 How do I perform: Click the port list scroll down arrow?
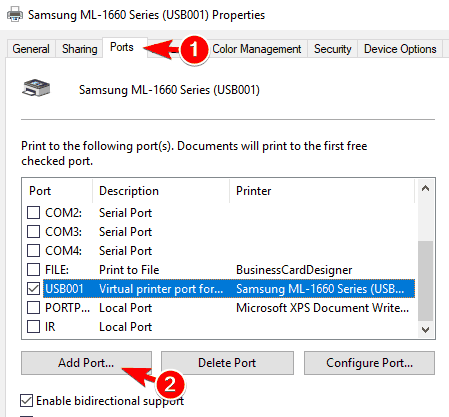(425, 330)
